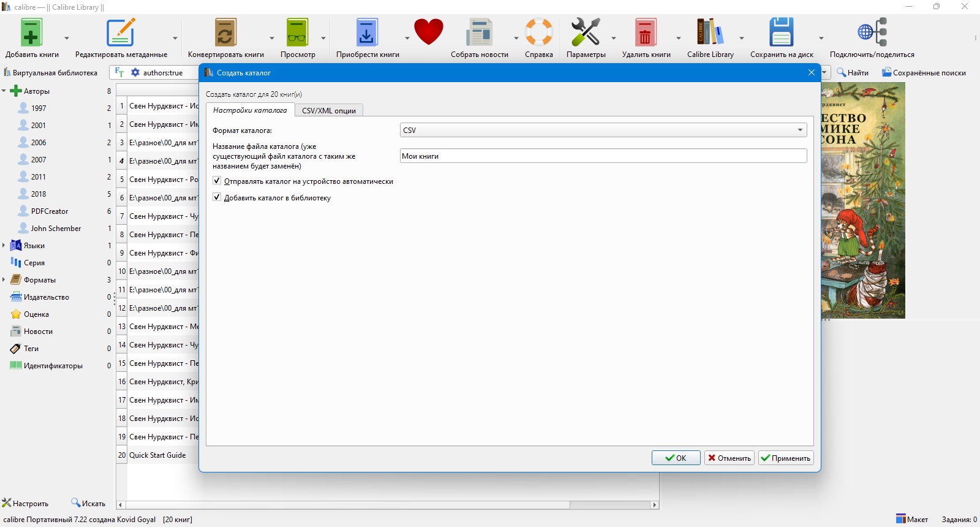
Task: Open Edit metadata tool in toolbar
Action: pyautogui.click(x=121, y=32)
